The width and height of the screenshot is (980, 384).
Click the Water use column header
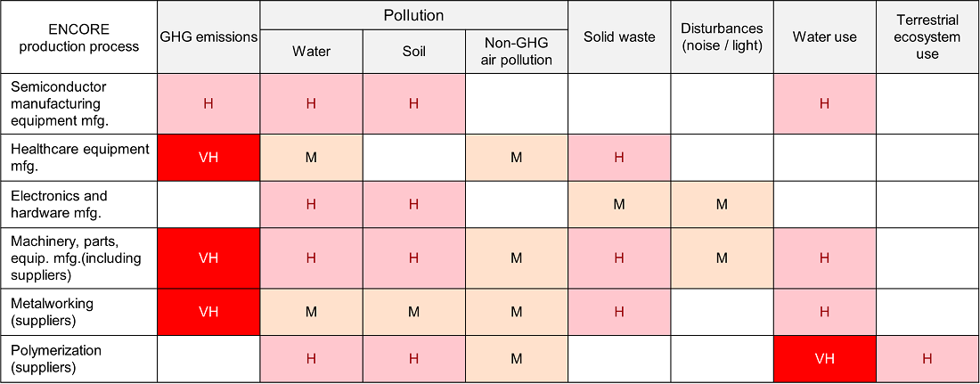(824, 37)
